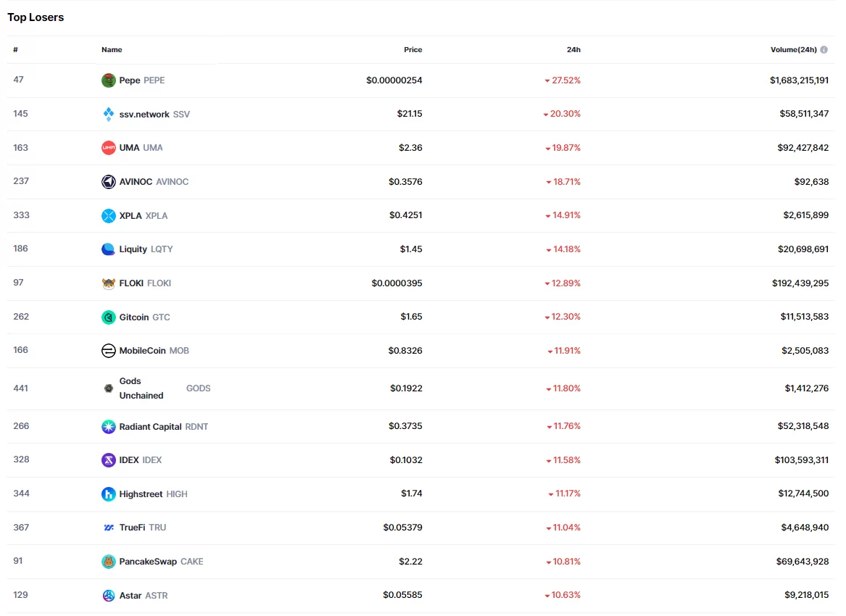Click the Volume(24h) info icon
Image resolution: width=846 pixels, height=616 pixels.
tap(824, 50)
